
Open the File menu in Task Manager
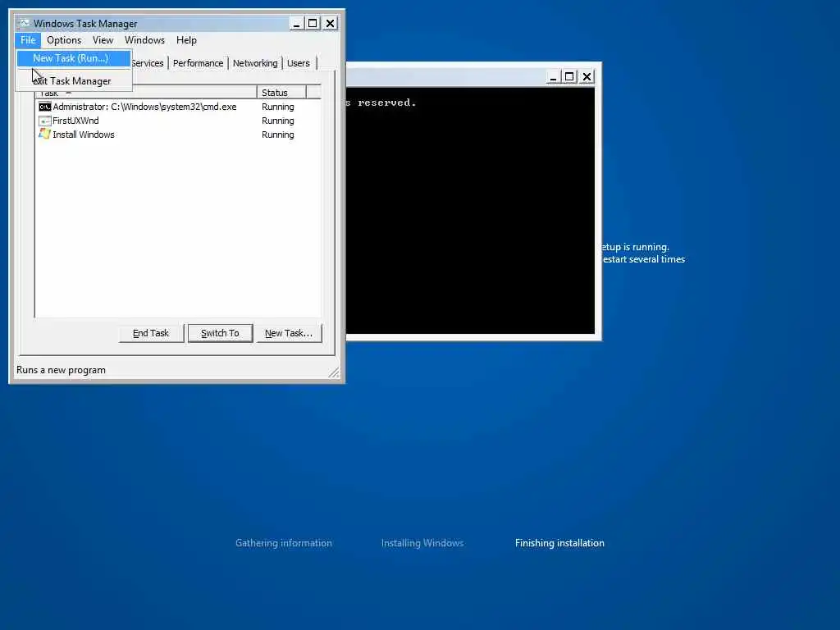(28, 40)
